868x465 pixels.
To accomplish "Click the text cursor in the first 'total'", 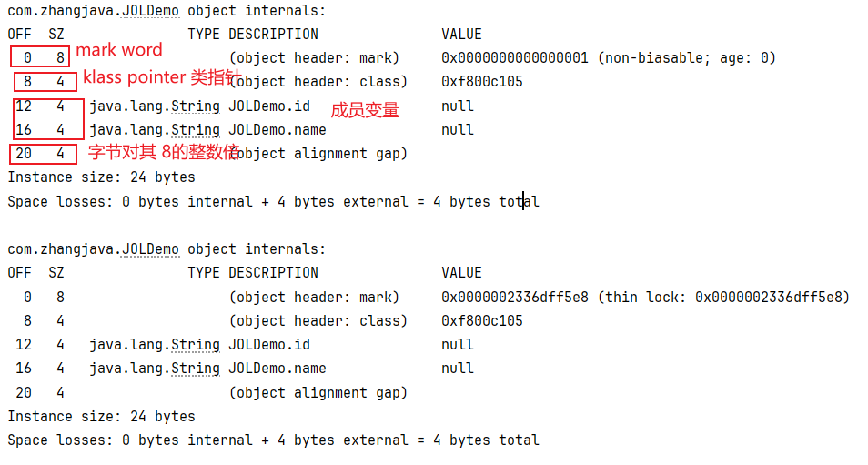I will 523,201.
